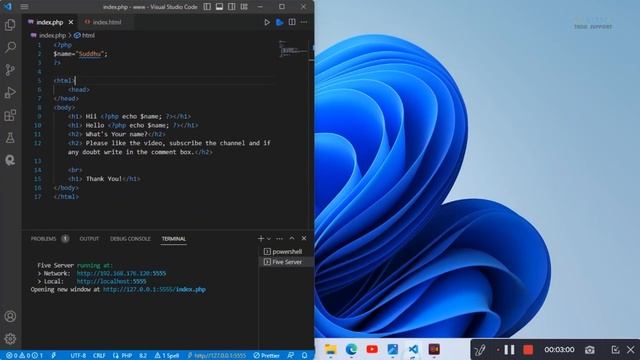This screenshot has width=640, height=360.
Task: Open the Search view in activity bar
Action: (x=10, y=47)
